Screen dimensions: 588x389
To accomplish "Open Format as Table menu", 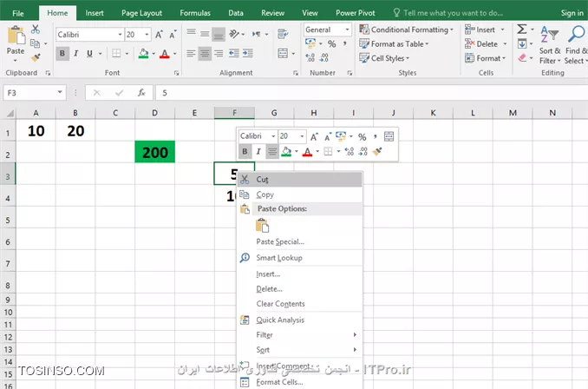I will click(x=394, y=44).
